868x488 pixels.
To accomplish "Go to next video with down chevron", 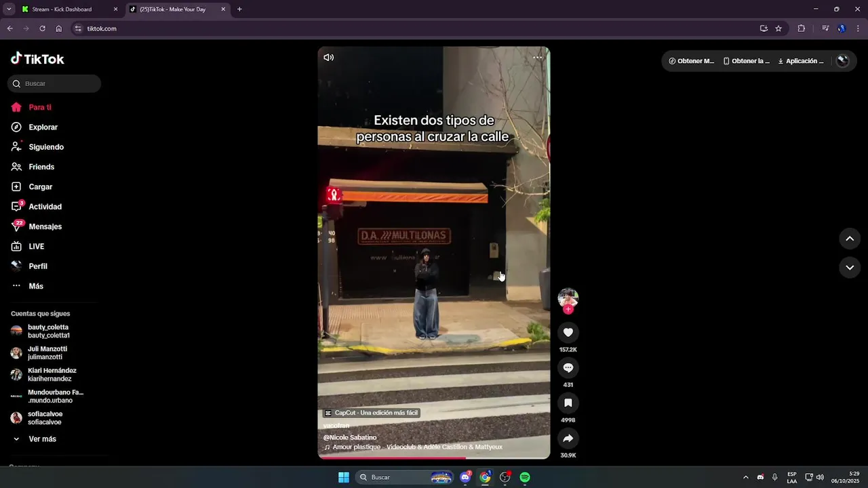I will 850,268.
